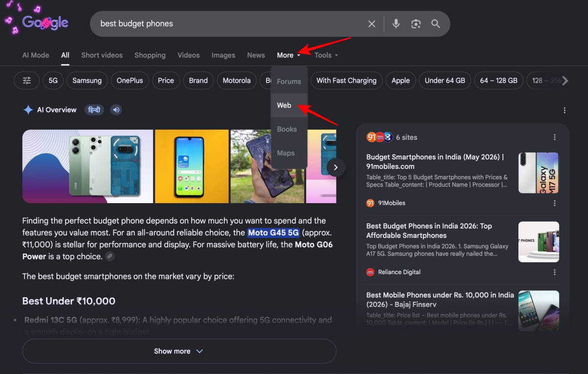Click 91Mobiles source name
Viewport: 588px width, 374px height.
(392, 203)
